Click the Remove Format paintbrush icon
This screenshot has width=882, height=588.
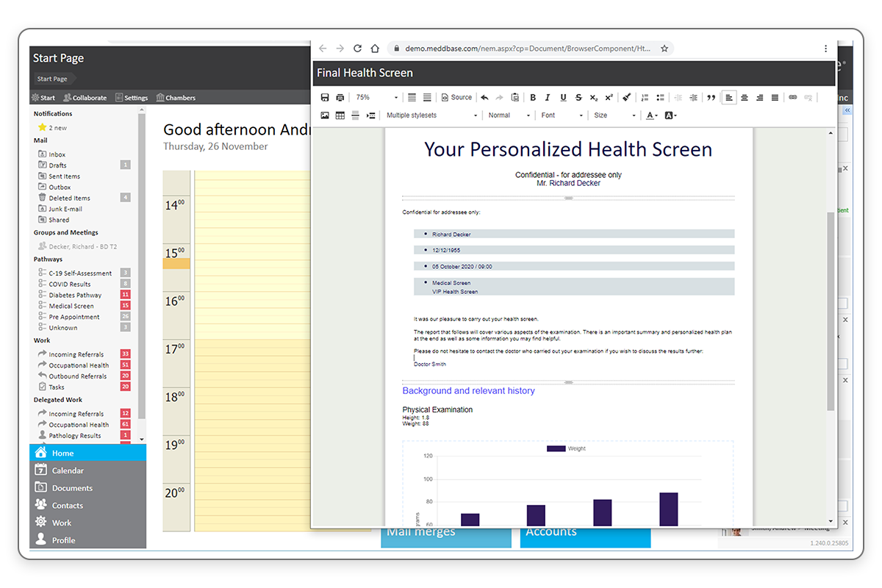[x=626, y=96]
